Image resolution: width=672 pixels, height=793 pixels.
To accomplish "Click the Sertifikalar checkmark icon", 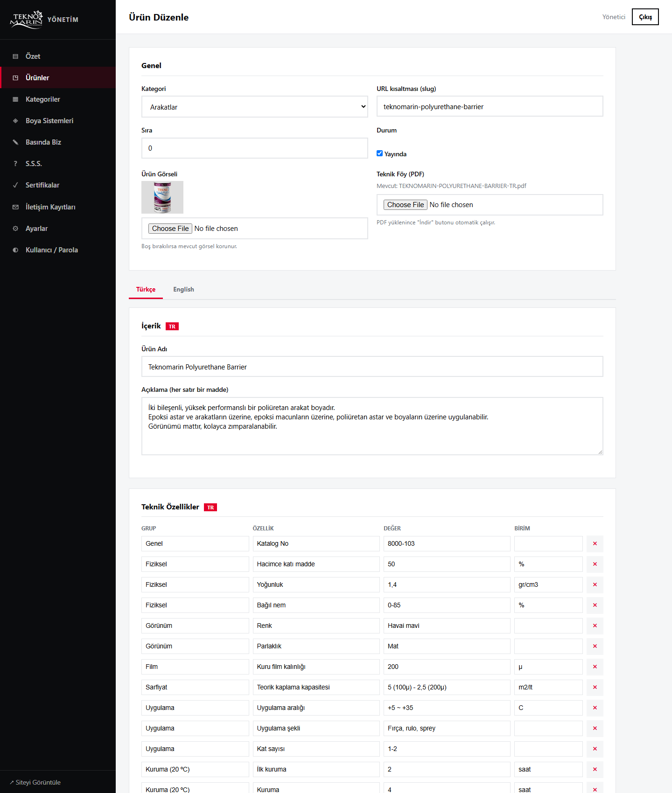I will [15, 185].
